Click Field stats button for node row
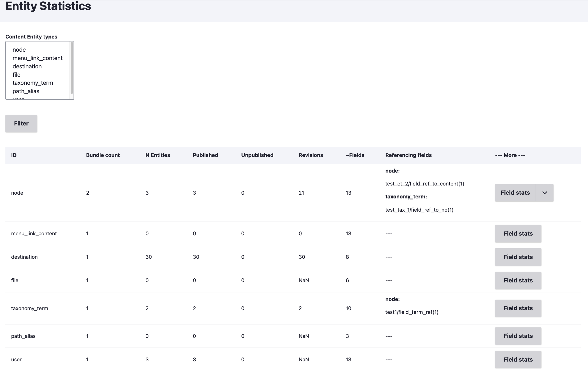Viewport: 588px width, 371px height. point(515,193)
